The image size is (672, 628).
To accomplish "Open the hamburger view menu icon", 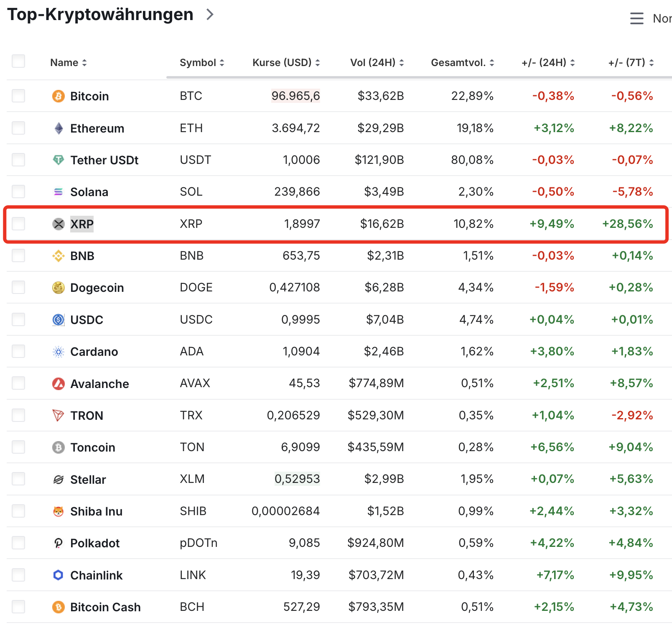I will coord(637,18).
